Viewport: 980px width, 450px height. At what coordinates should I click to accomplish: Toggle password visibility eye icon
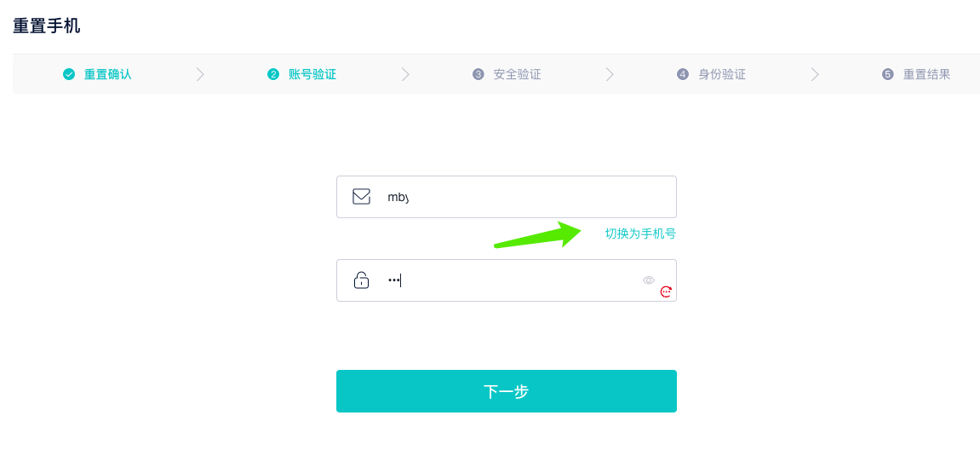(x=649, y=280)
